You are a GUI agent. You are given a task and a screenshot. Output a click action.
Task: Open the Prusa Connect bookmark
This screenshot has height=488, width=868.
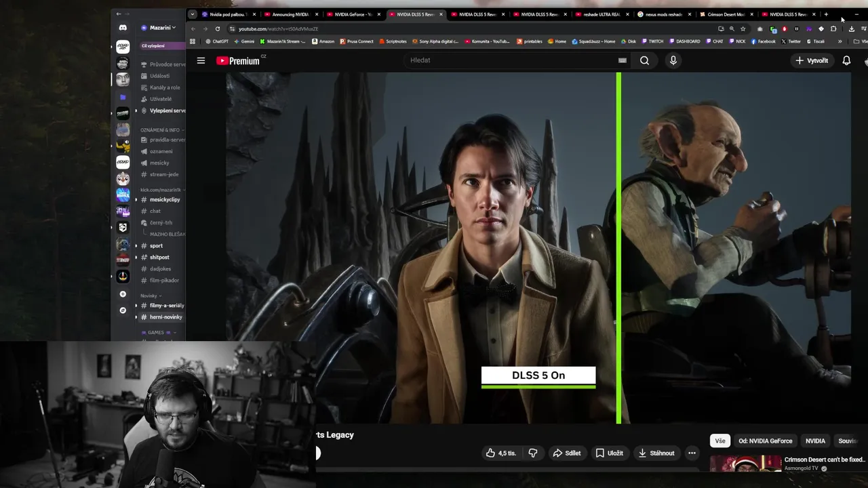click(356, 41)
